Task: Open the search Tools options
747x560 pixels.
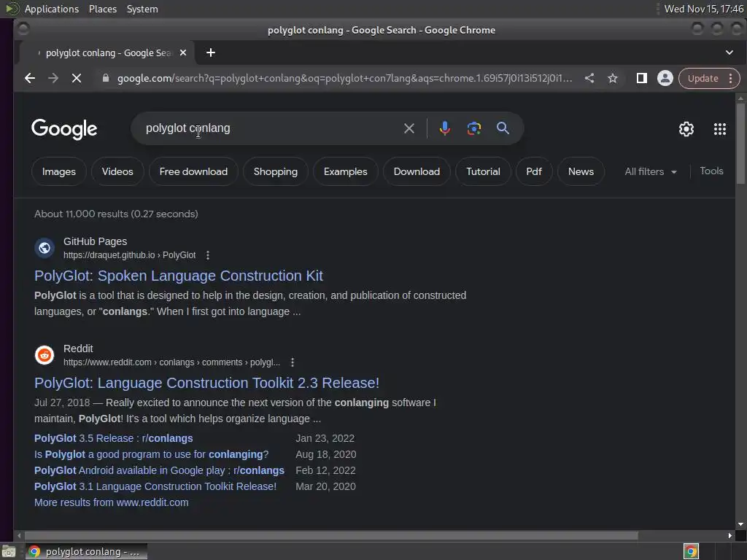Action: pyautogui.click(x=711, y=171)
